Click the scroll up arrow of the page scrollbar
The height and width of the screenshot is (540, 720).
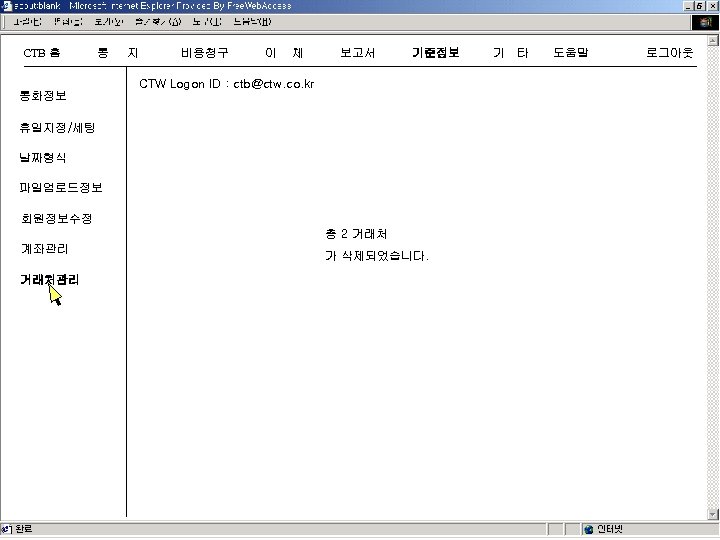point(713,40)
